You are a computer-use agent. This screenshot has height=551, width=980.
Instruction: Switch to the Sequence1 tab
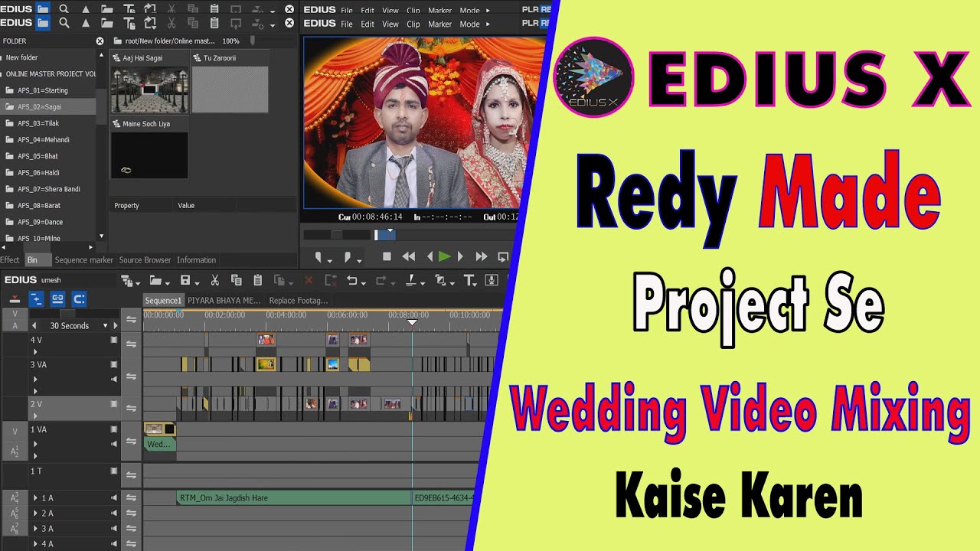pyautogui.click(x=163, y=301)
